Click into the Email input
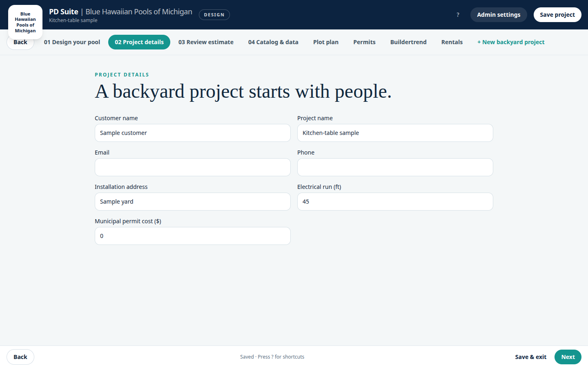Viewport: 588px width, 368px height. point(193,167)
